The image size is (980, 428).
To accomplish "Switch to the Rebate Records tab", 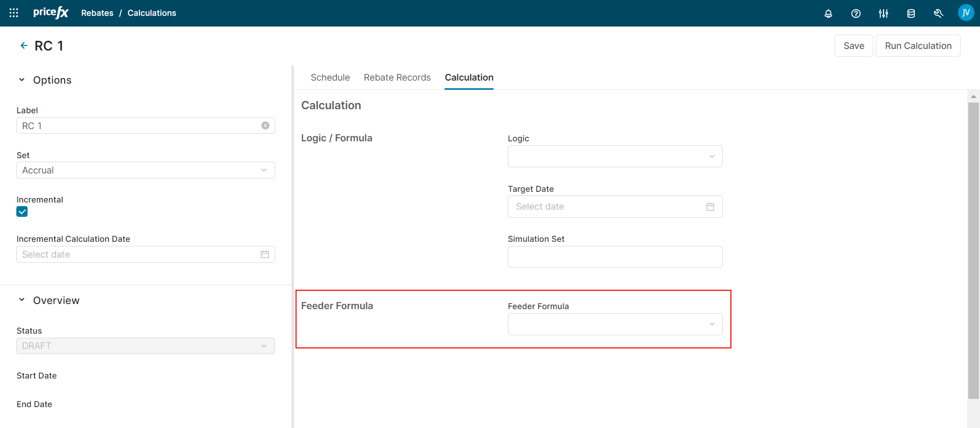I will click(397, 78).
